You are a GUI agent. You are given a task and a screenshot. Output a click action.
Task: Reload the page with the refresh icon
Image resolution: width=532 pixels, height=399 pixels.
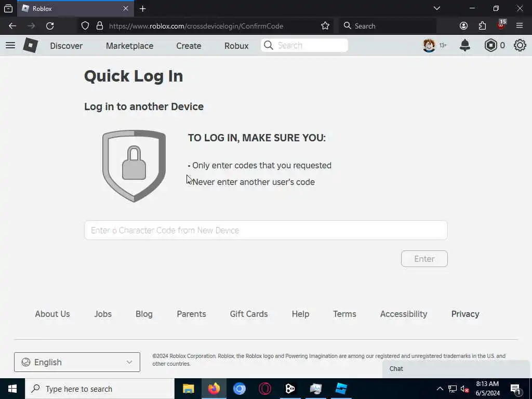click(50, 26)
